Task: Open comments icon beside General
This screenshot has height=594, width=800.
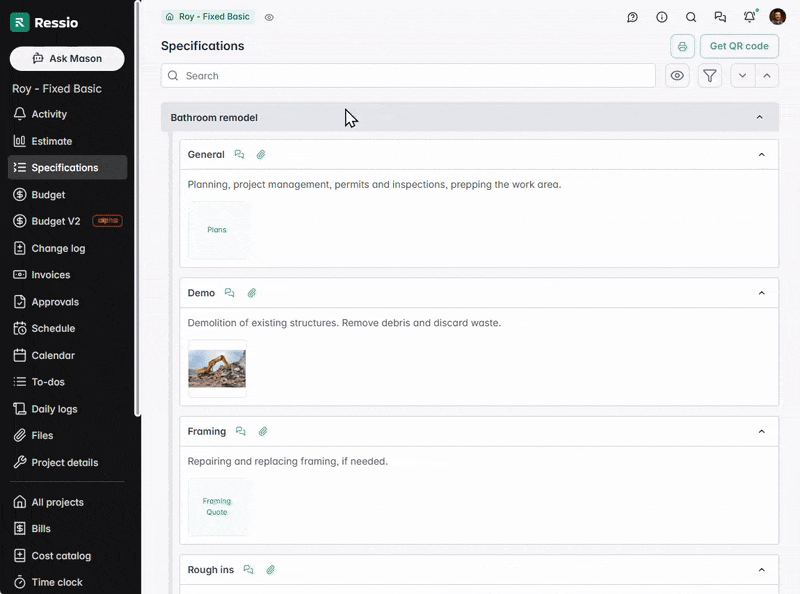Action: pyautogui.click(x=239, y=155)
